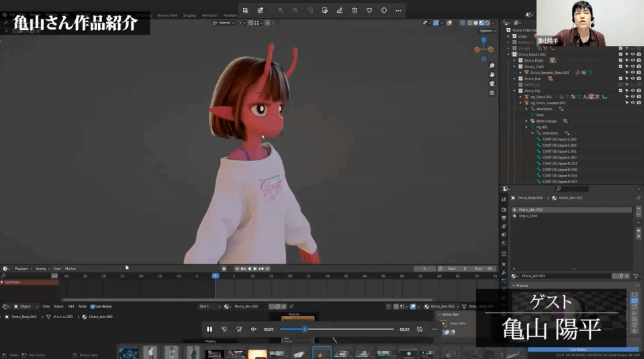Select Onico_skin.002 material slot

pos(571,209)
